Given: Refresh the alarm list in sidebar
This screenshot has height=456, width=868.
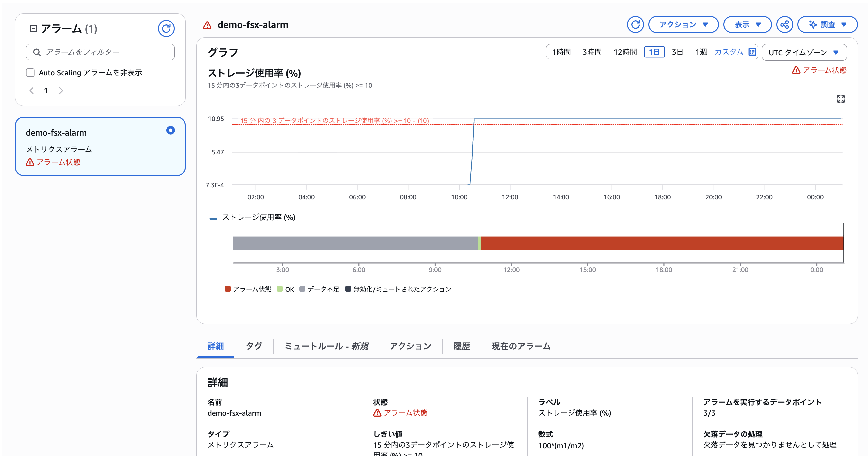Looking at the screenshot, I should (166, 28).
